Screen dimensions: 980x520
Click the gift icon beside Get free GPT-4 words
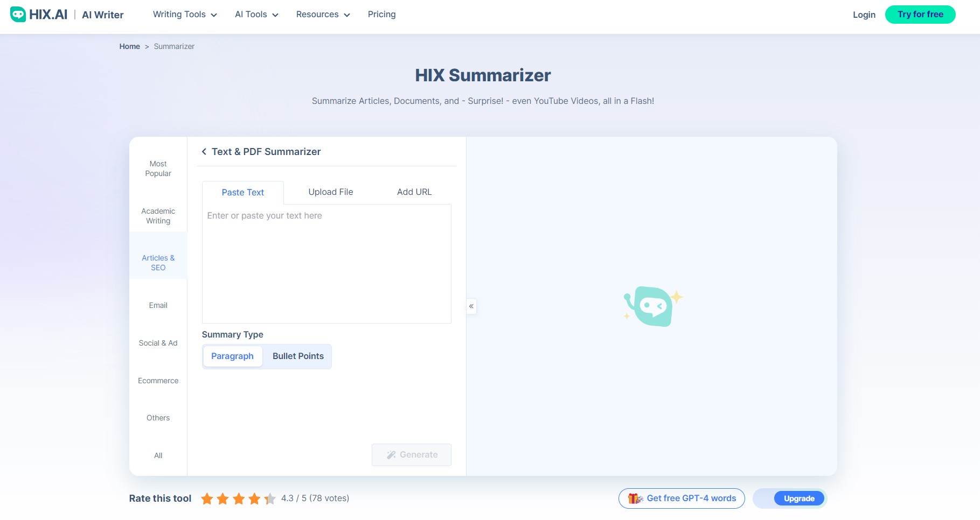tap(636, 498)
